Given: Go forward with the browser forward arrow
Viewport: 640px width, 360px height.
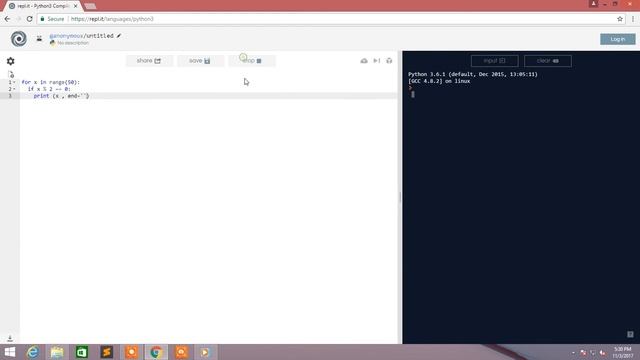Looking at the screenshot, I should tap(18, 19).
